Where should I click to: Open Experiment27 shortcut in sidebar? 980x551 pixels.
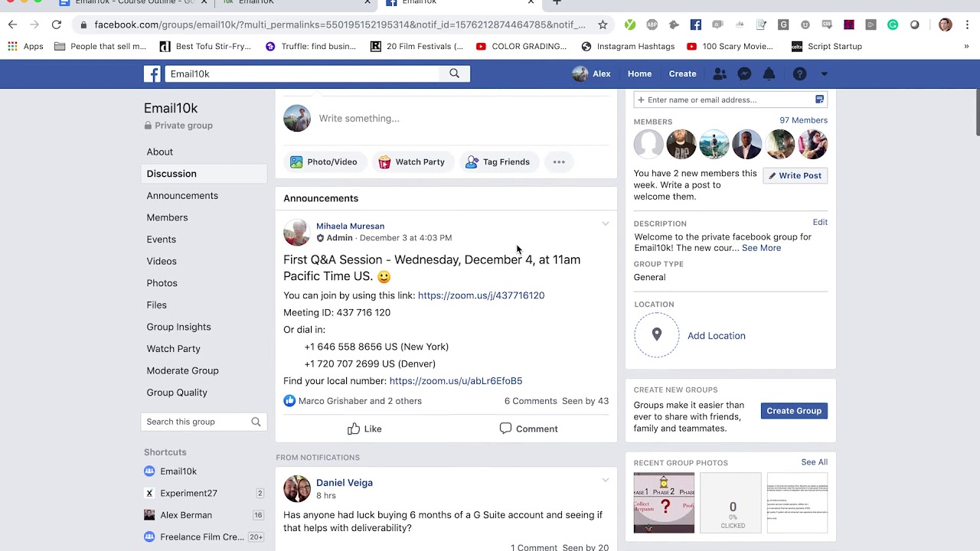pos(188,494)
